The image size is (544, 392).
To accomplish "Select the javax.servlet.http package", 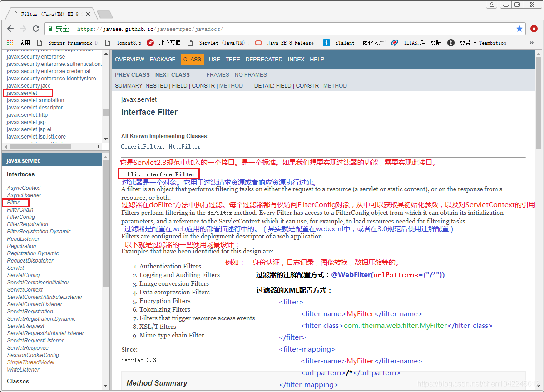I will pos(27,115).
